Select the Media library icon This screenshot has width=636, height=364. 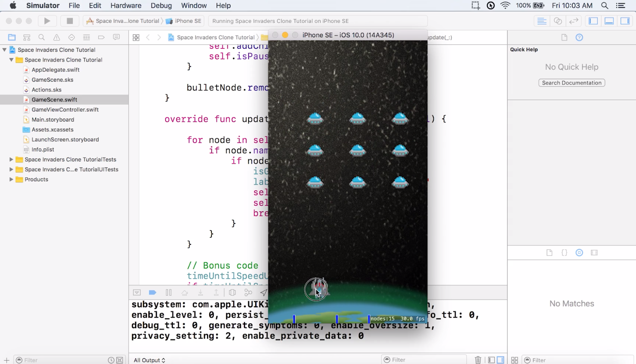click(594, 253)
